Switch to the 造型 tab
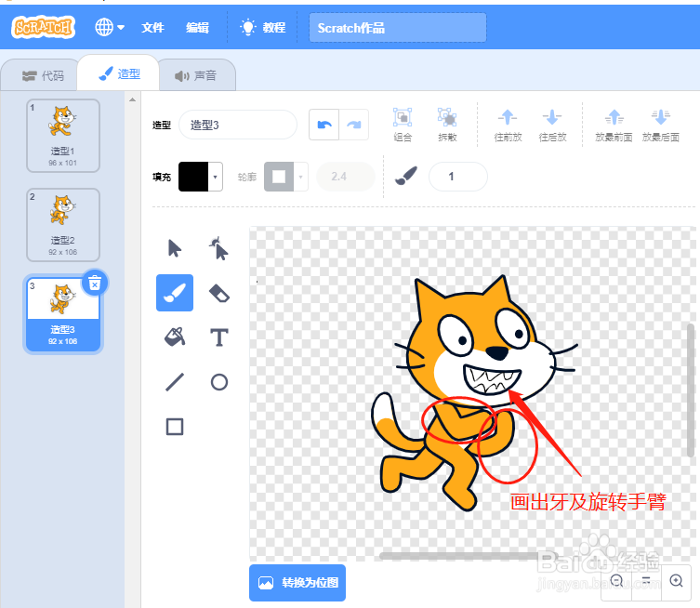Viewport: 700px width, 608px height. [119, 73]
